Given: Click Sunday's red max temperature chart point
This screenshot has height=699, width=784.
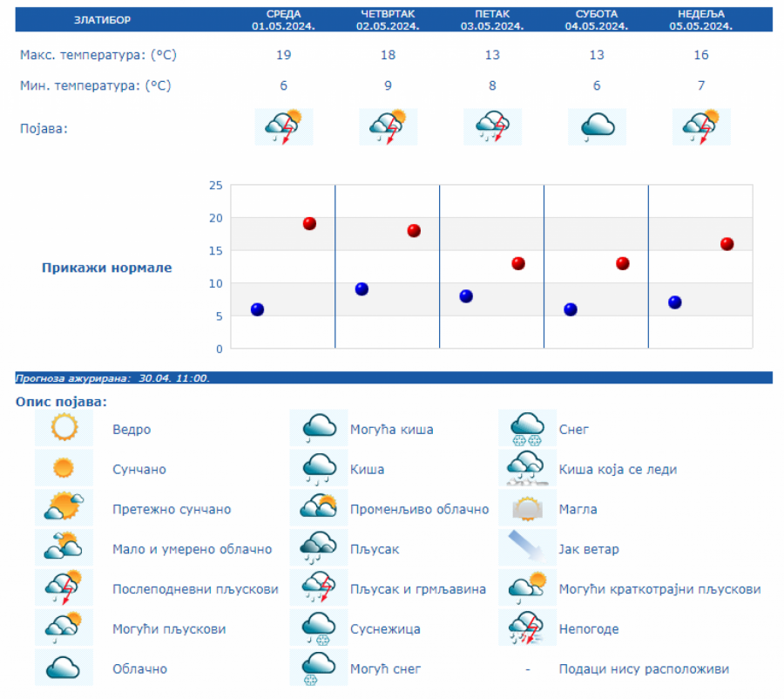Looking at the screenshot, I should 727,244.
